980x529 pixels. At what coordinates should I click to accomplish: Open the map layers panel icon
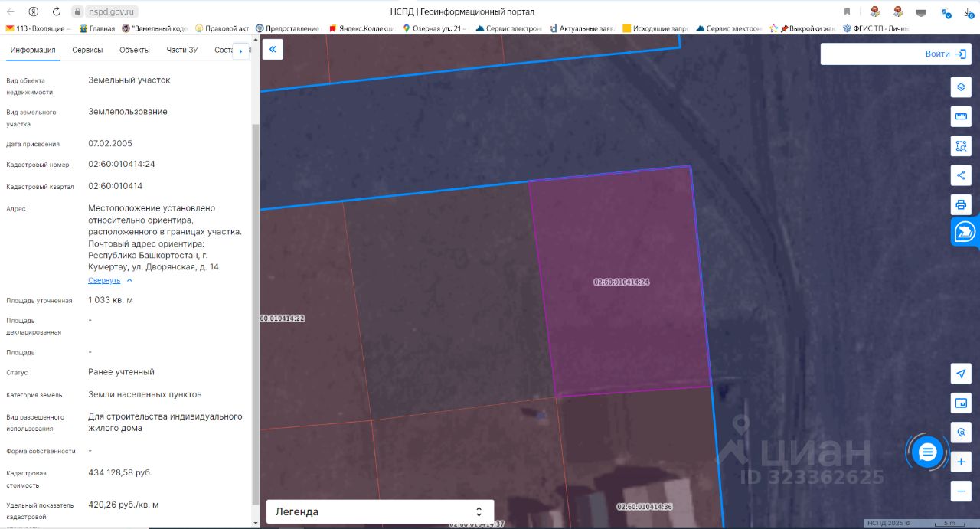961,87
